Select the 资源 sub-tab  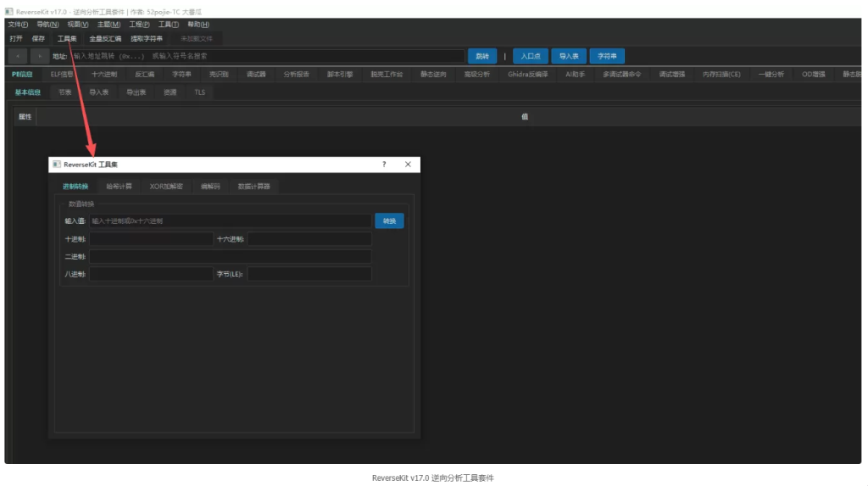click(x=170, y=92)
